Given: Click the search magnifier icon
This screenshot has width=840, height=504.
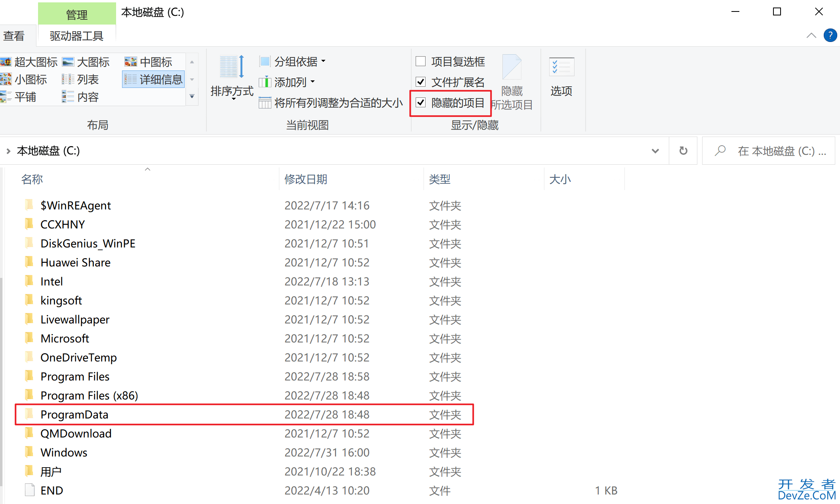Looking at the screenshot, I should pos(720,151).
